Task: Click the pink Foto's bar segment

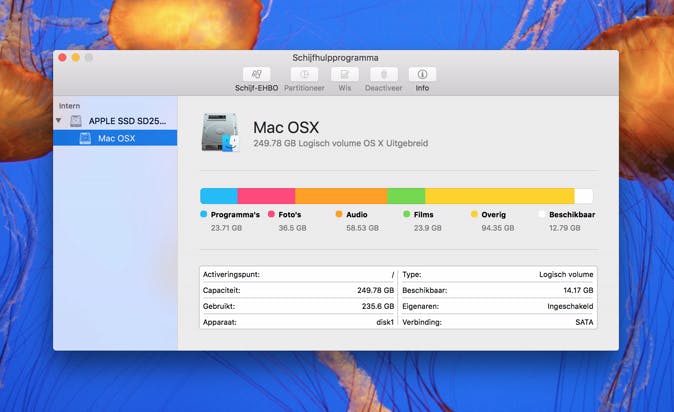Action: point(266,196)
